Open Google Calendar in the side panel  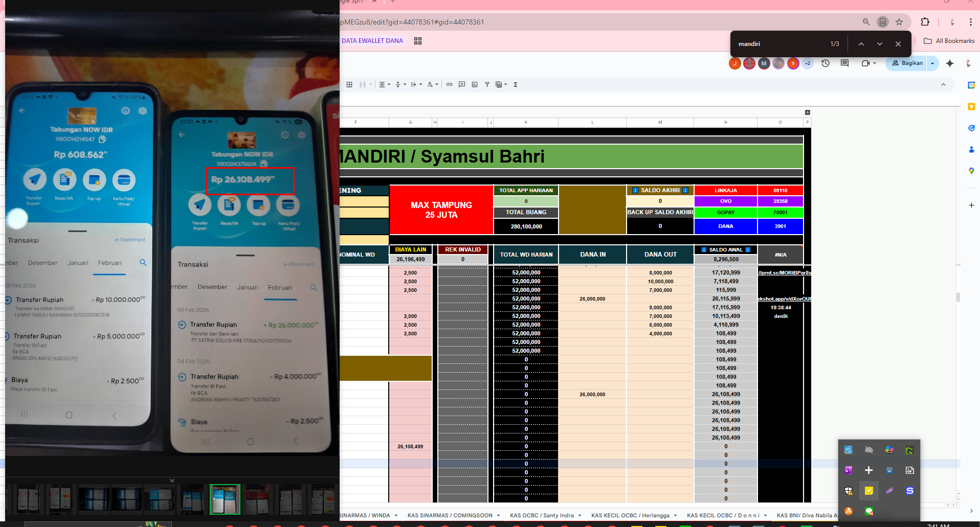(971, 85)
